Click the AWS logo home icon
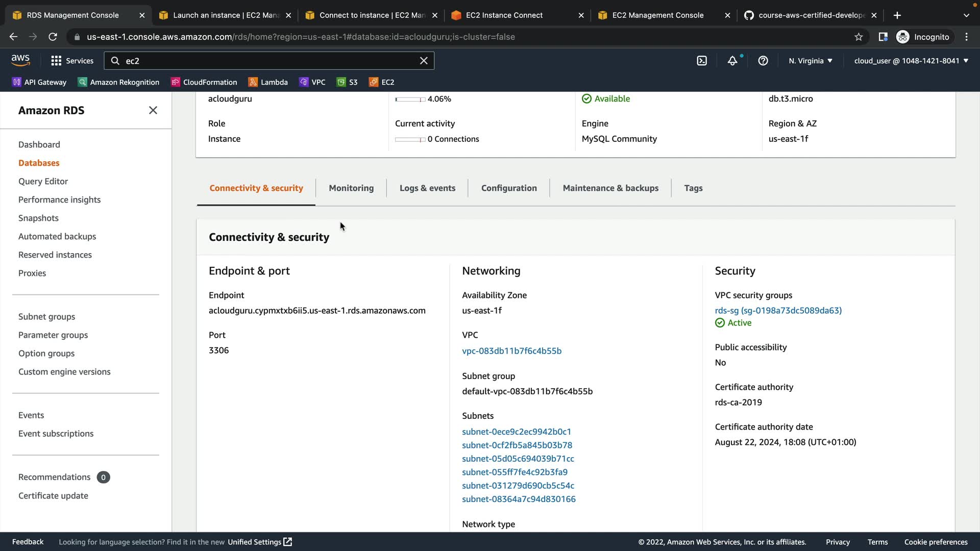Screen dimensions: 980x551 pyautogui.click(x=20, y=60)
